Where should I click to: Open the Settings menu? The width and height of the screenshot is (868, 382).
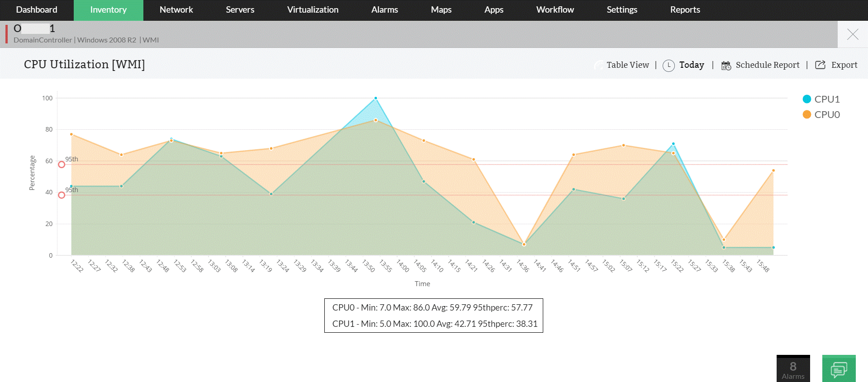pos(621,10)
